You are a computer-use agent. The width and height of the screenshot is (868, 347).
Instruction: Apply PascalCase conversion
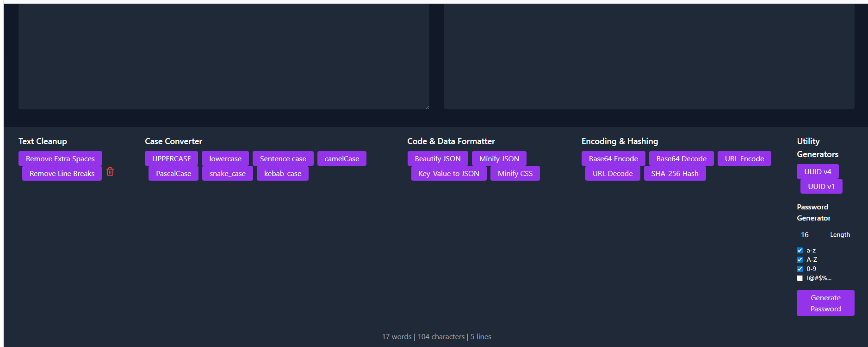pyautogui.click(x=174, y=173)
